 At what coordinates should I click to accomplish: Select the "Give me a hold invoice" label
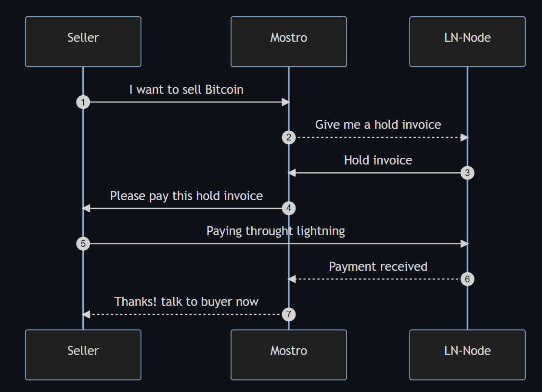378,125
